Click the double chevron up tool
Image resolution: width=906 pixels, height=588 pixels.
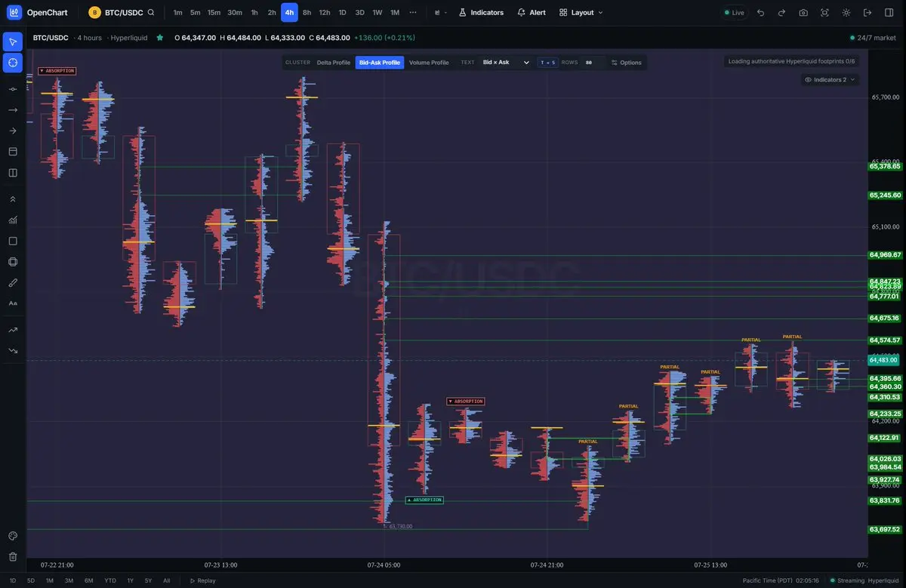click(x=13, y=199)
